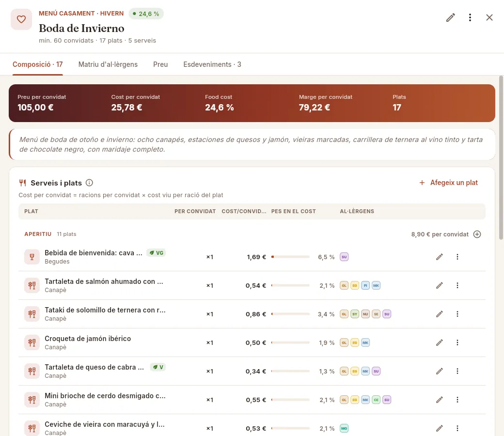Add a dish to the Aperitiu section
Image resolution: width=504 pixels, height=436 pixels.
[x=477, y=234]
